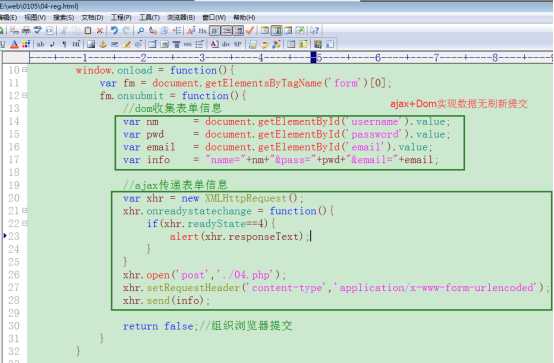Click the Insert image icon
The width and height of the screenshot is (554, 363).
tap(91, 44)
